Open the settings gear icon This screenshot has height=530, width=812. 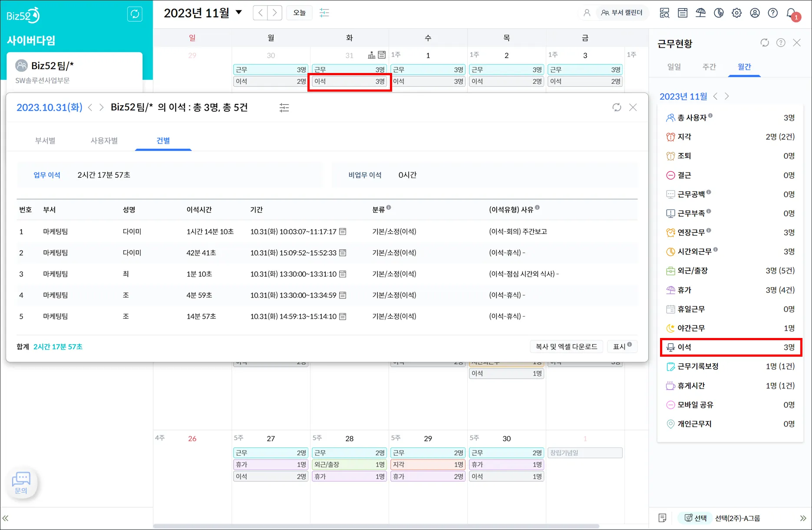coord(736,13)
